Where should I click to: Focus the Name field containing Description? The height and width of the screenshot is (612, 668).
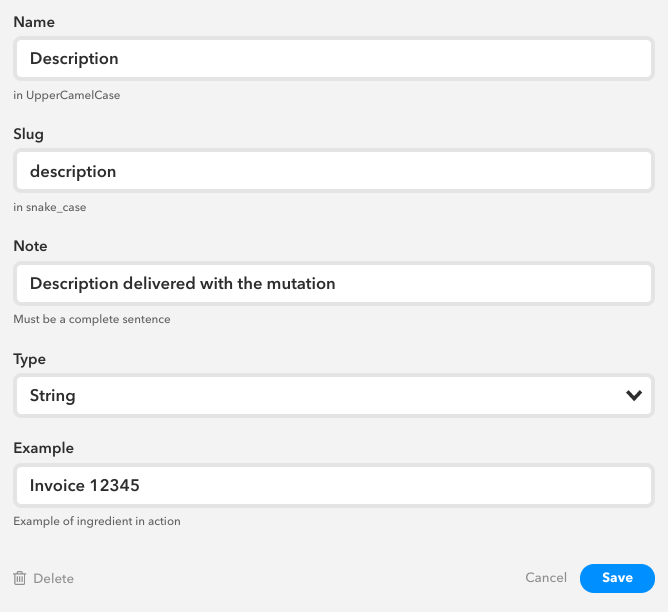(334, 58)
